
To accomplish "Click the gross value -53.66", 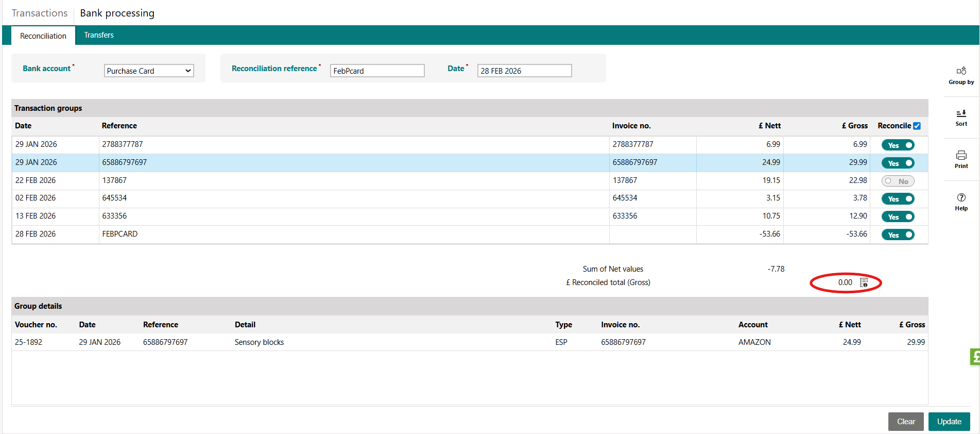I will pos(856,234).
